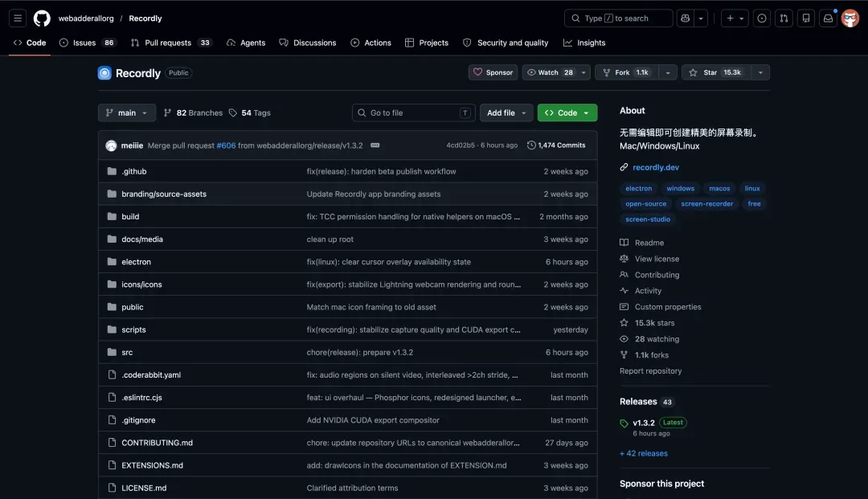The image size is (868, 499).
Task: Open notifications inbox icon
Action: click(x=828, y=18)
